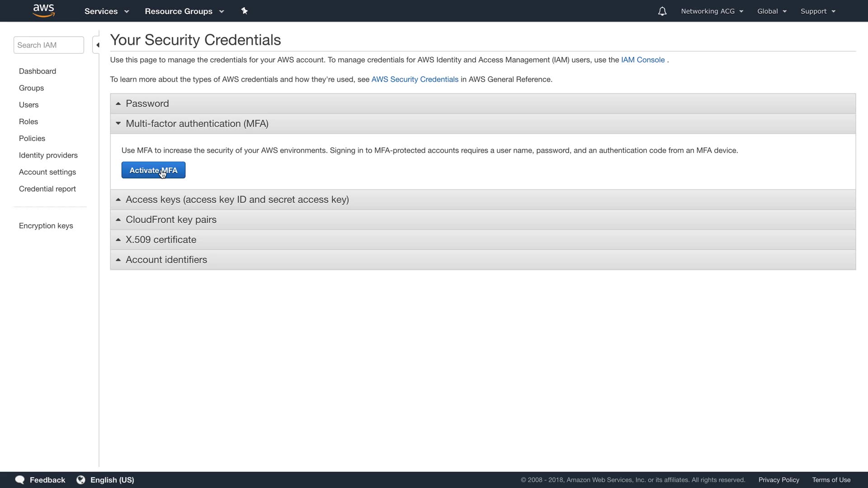
Task: Expand the CloudFront key pairs section
Action: pyautogui.click(x=171, y=220)
